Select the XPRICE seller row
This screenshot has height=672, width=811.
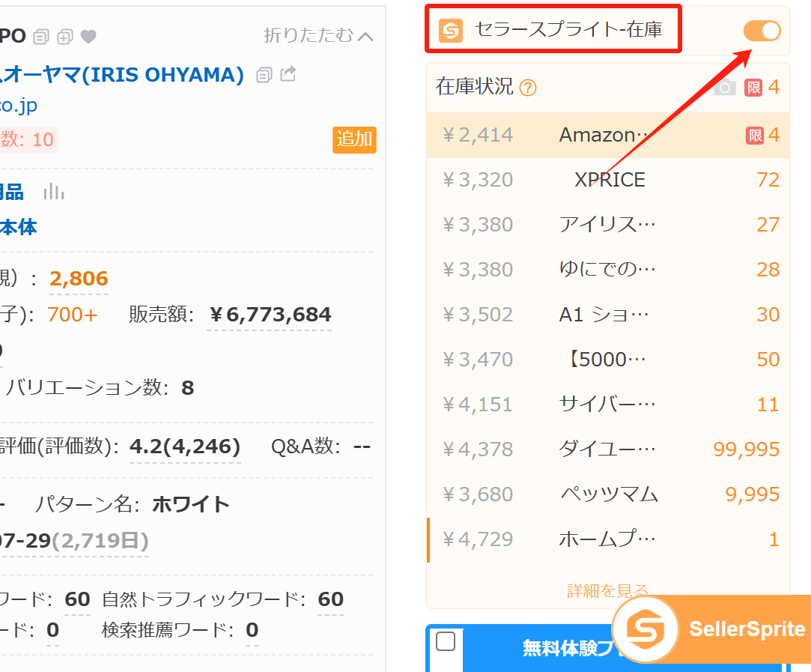pos(608,180)
